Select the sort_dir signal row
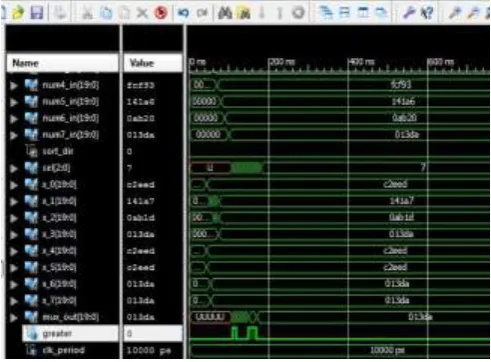The image size is (491, 362). click(62, 152)
